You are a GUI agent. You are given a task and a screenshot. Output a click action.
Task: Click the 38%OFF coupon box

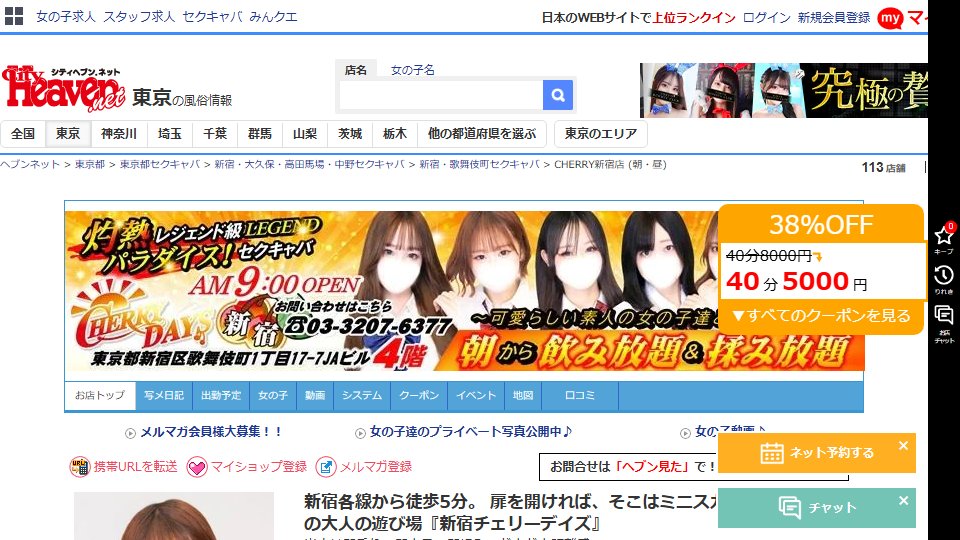820,268
